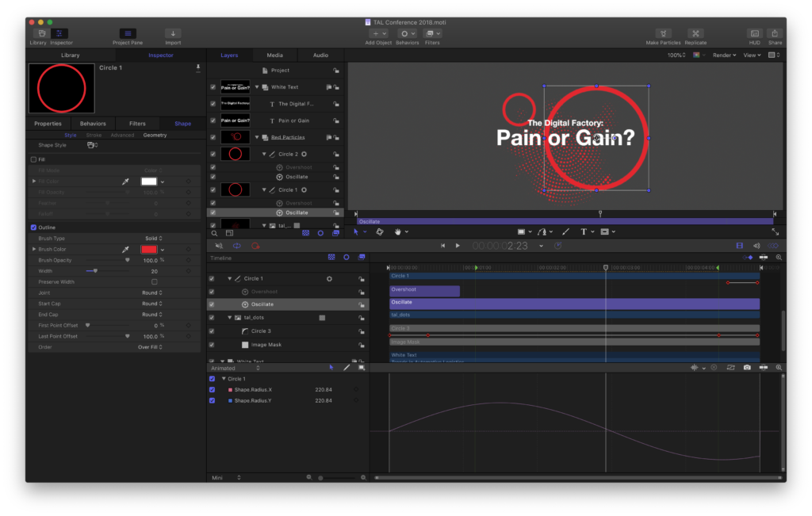The image size is (812, 516).
Task: Switch to the Library tab
Action: (70, 55)
